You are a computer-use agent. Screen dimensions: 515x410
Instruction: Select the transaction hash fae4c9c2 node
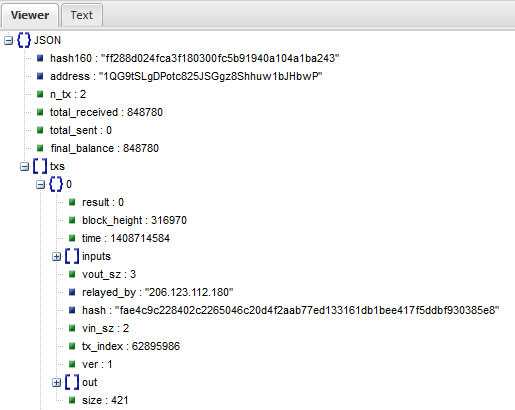pos(291,310)
